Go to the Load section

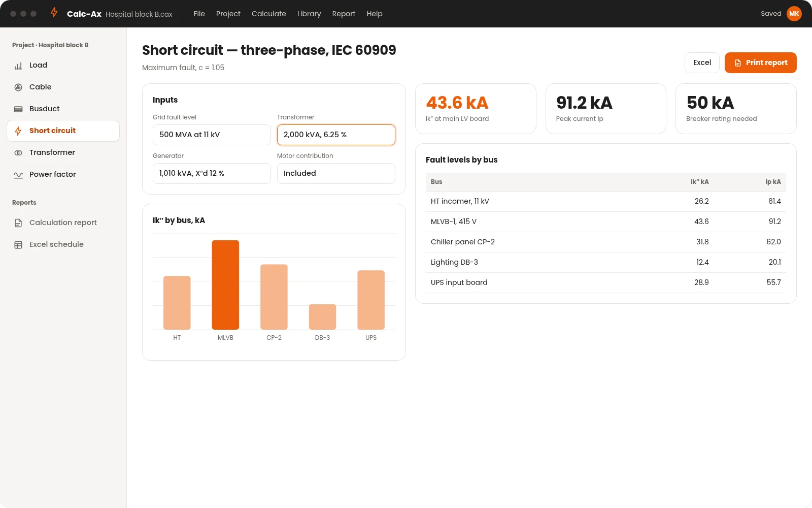(63, 65)
